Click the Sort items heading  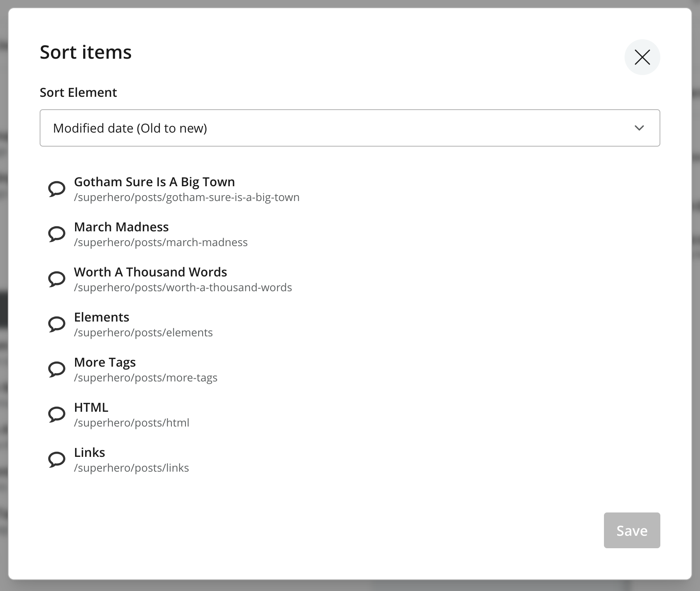pyautogui.click(x=86, y=52)
